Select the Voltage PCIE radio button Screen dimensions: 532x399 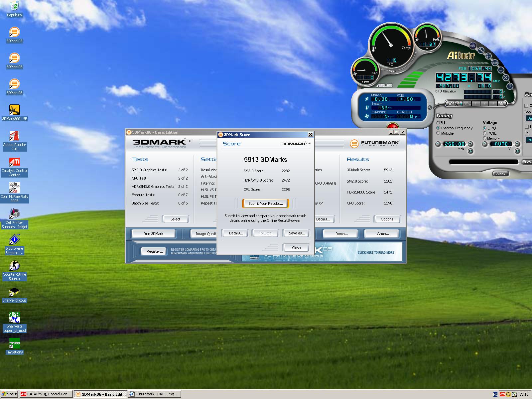(x=484, y=133)
